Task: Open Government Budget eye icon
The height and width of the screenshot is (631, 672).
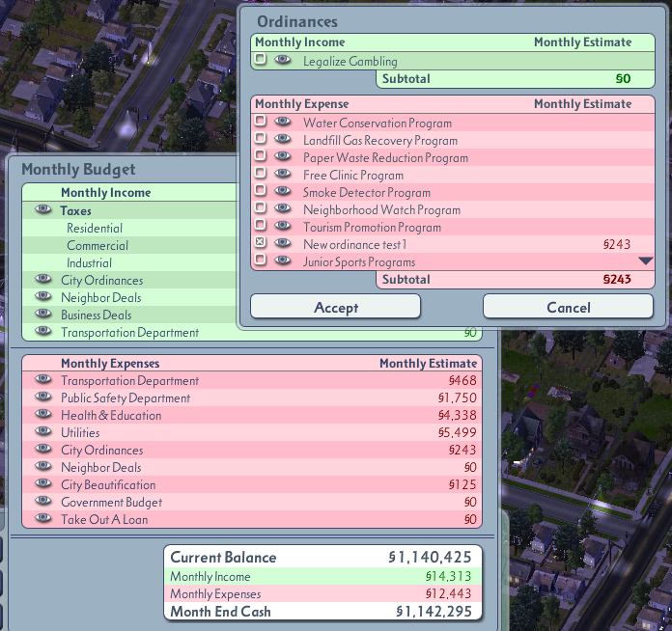Action: pyautogui.click(x=42, y=501)
